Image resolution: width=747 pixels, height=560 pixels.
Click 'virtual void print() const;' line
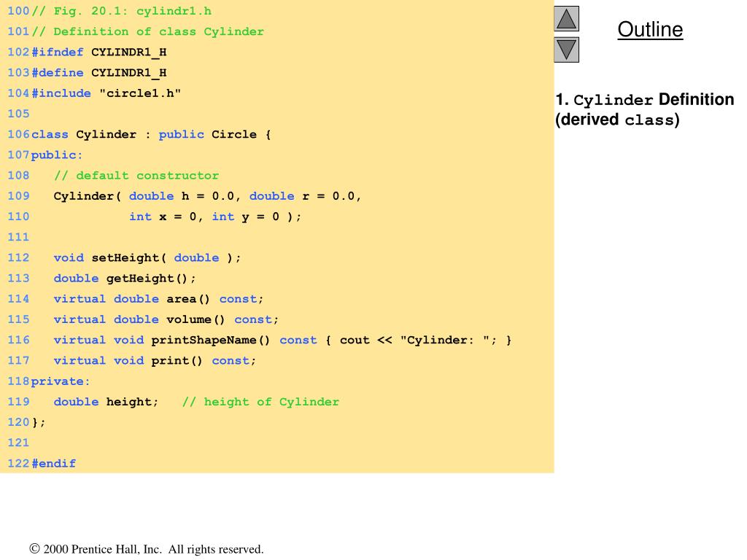[155, 361]
